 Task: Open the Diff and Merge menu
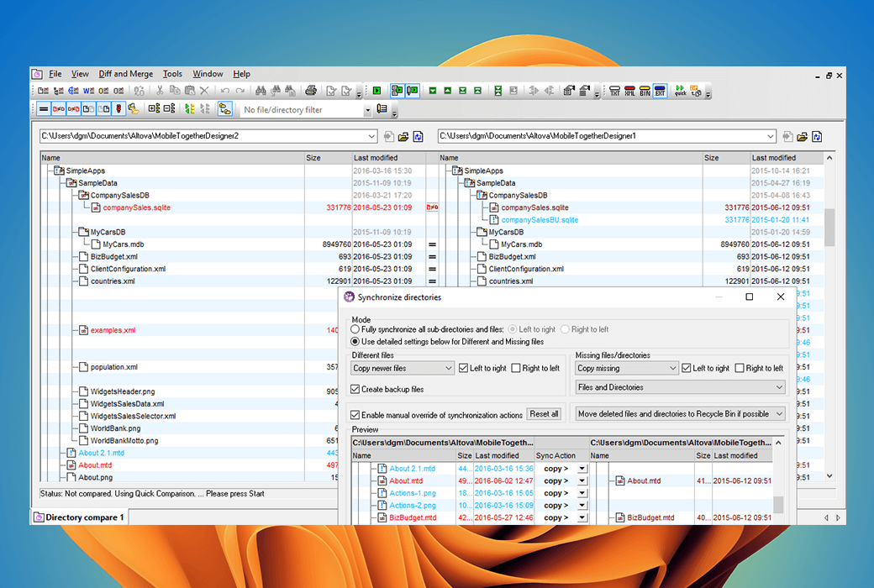(x=125, y=74)
